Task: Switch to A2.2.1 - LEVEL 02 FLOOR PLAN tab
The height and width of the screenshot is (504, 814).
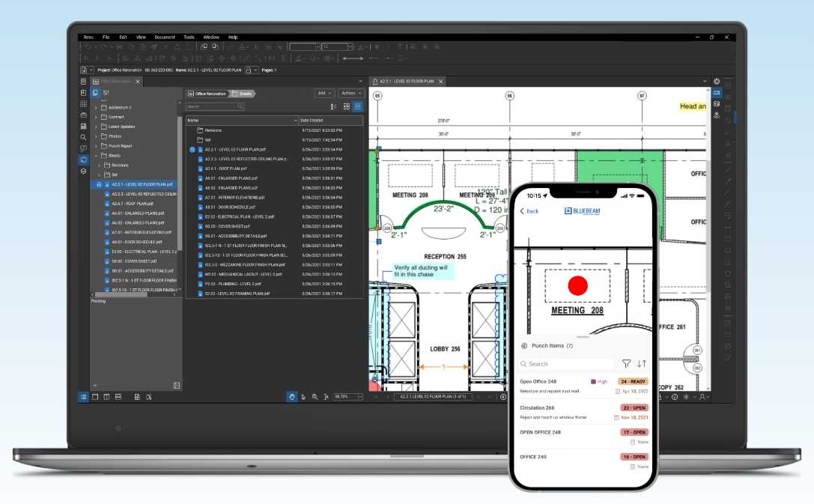Action: (407, 81)
